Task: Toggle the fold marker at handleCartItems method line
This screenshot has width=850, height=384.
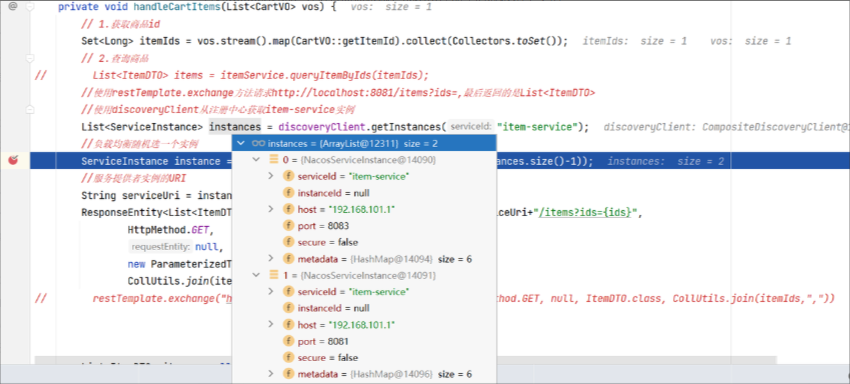Action: pyautogui.click(x=30, y=7)
